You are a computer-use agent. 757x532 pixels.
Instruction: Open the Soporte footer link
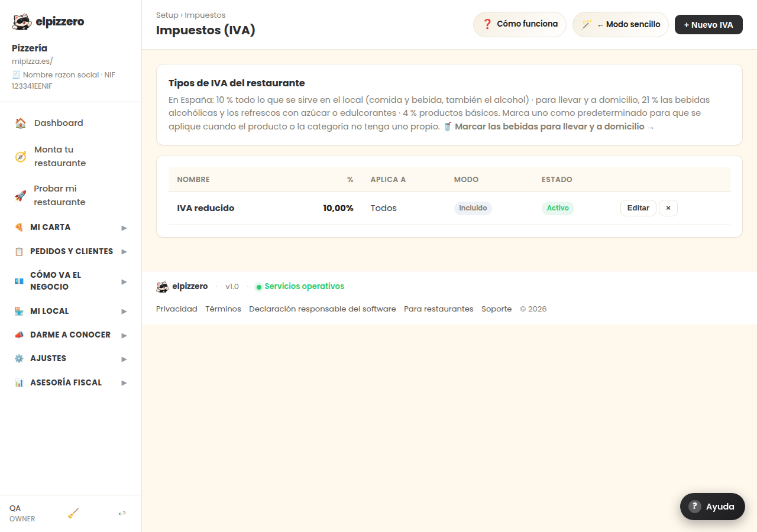497,309
